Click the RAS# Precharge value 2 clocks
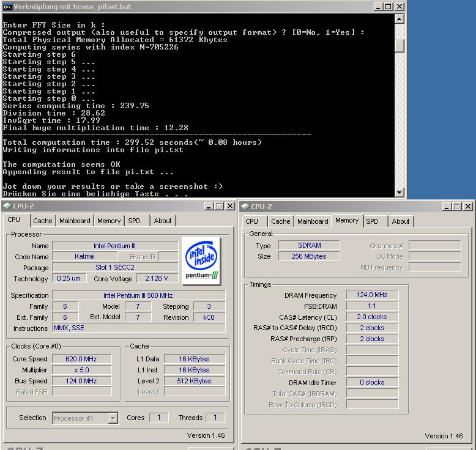Screen dimensions: 476x450 372,339
